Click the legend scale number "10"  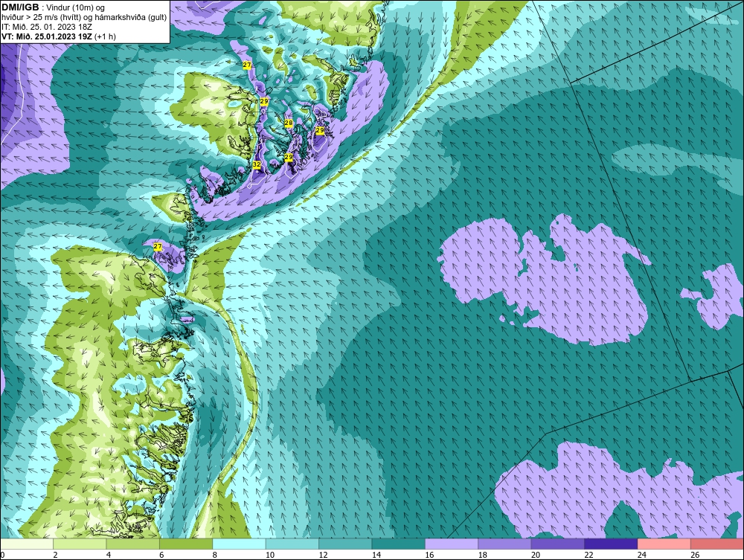(270, 555)
